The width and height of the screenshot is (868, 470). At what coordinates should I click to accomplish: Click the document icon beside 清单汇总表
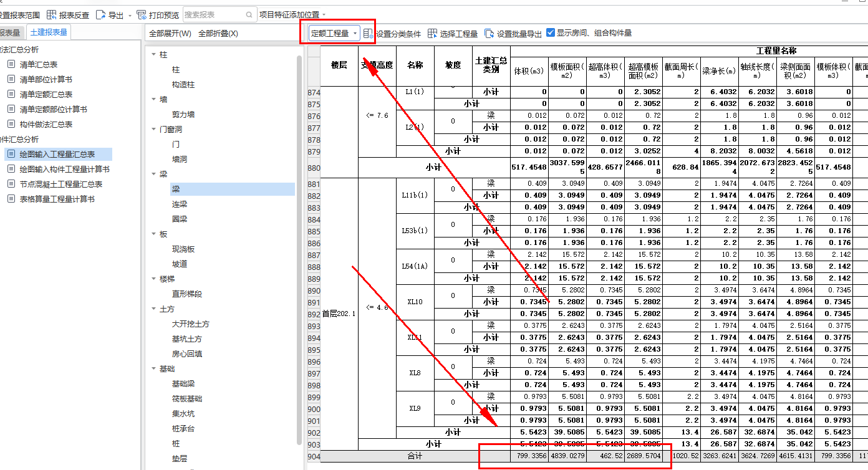11,64
